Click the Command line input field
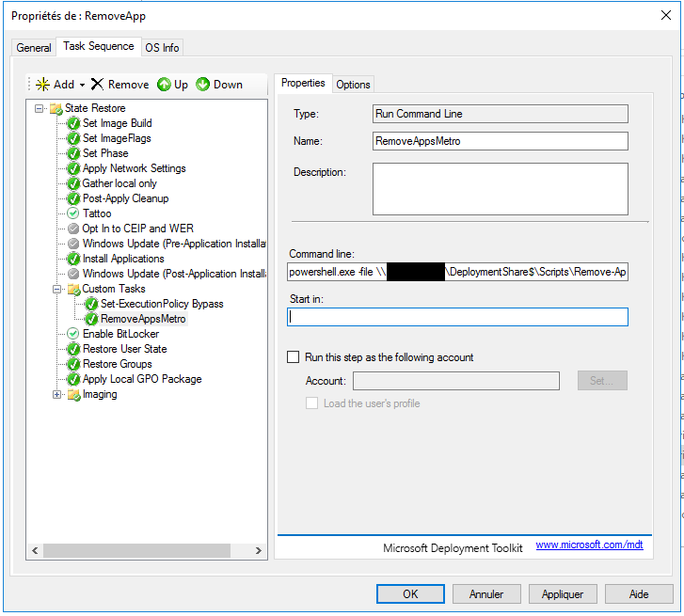 pos(457,272)
